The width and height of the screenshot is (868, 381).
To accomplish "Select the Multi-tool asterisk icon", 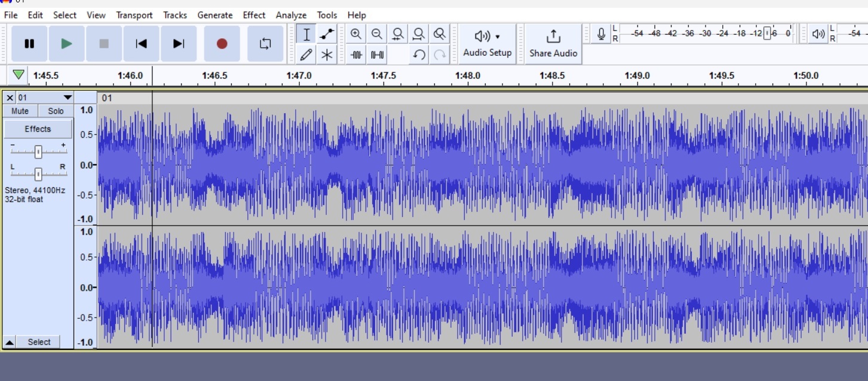I will click(327, 55).
